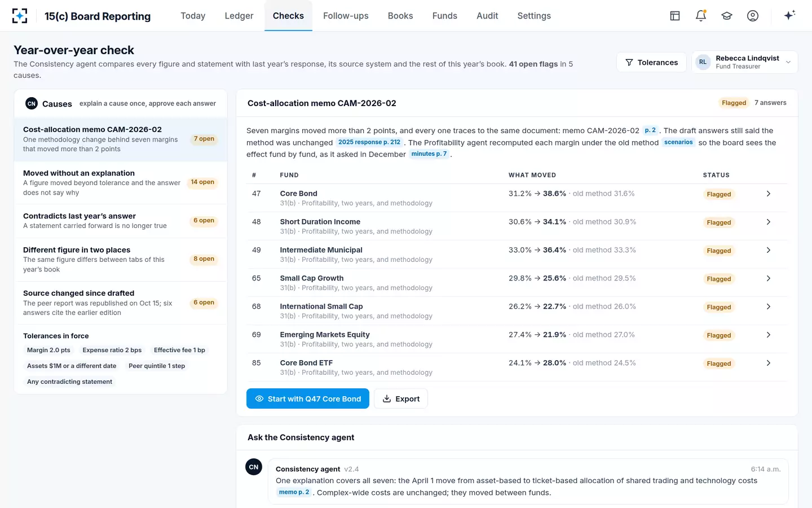Click the layout panel icon in header

(675, 16)
